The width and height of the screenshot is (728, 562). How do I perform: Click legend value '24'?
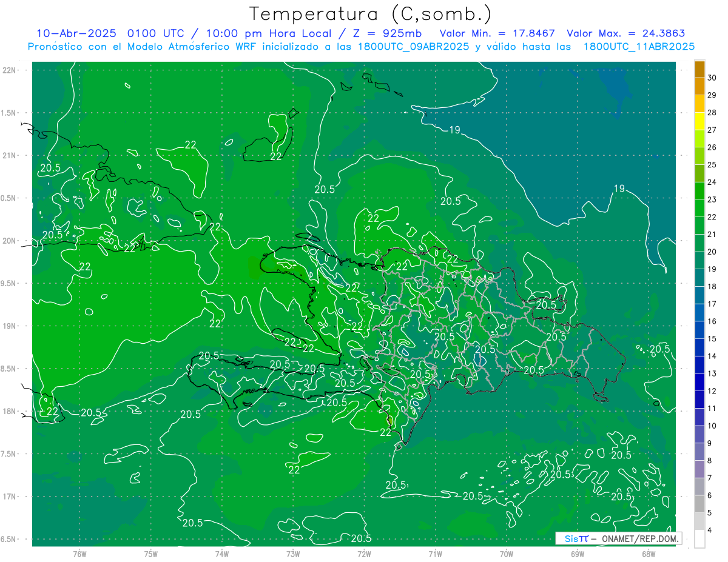click(712, 182)
